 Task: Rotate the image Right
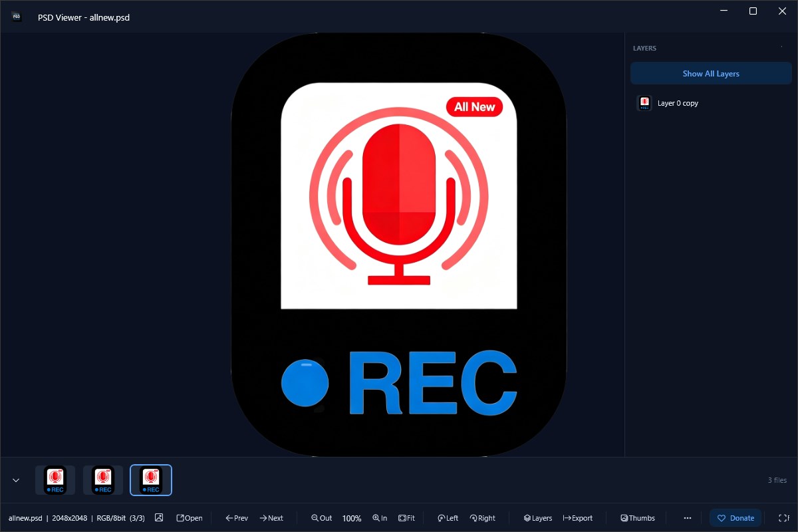482,518
